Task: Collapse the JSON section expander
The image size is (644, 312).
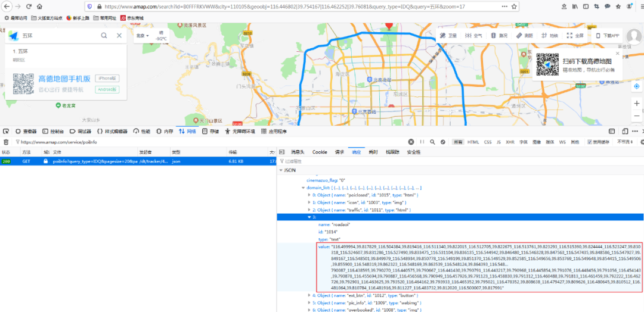Action: pos(281,170)
